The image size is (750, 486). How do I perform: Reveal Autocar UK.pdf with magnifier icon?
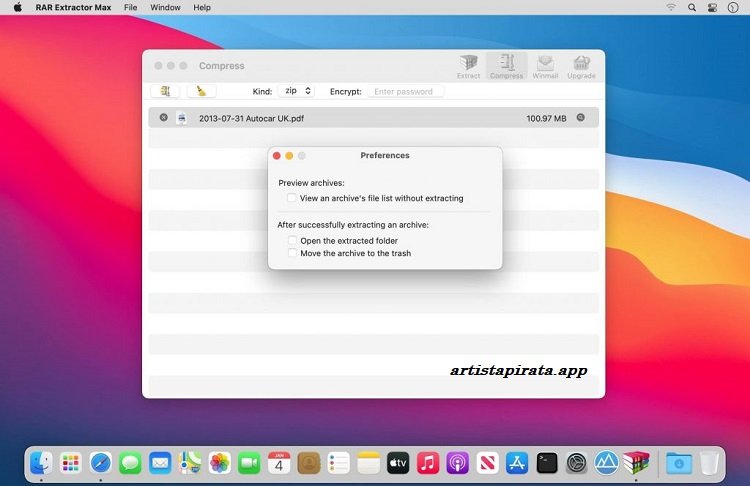pos(580,117)
